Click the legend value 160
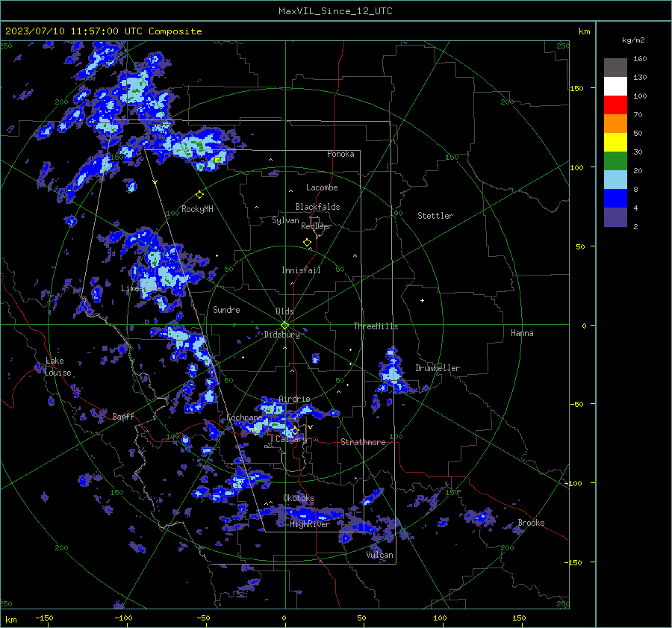This screenshot has width=672, height=628. pyautogui.click(x=640, y=59)
